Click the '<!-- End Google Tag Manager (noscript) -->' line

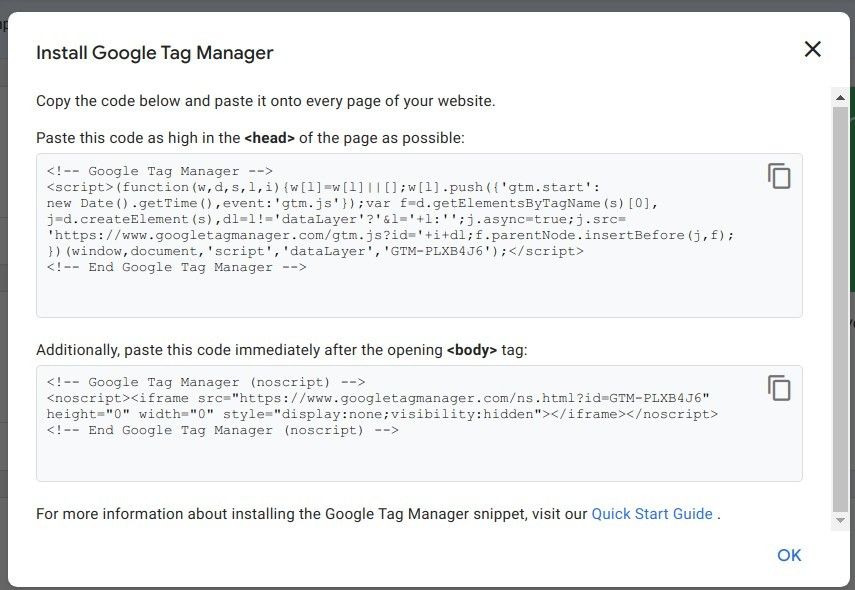click(x=222, y=430)
